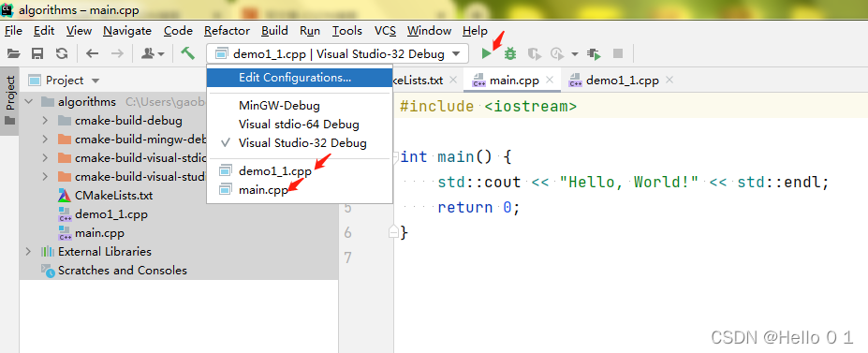Click the Stop square icon
The width and height of the screenshot is (868, 353).
618,53
